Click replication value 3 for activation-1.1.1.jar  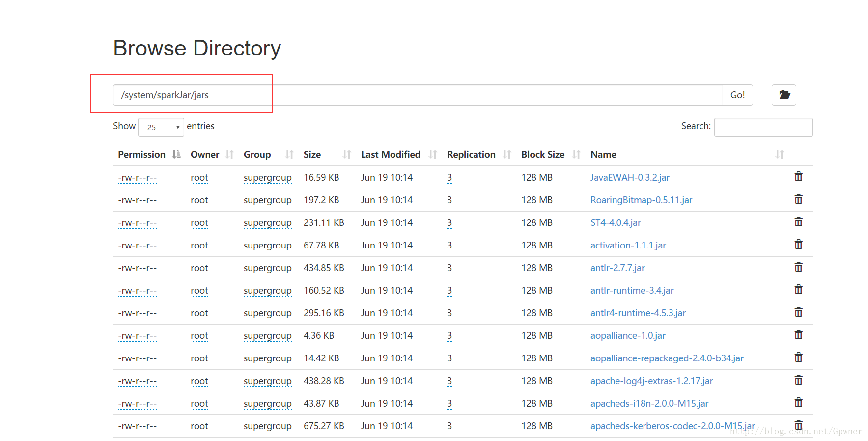point(449,246)
